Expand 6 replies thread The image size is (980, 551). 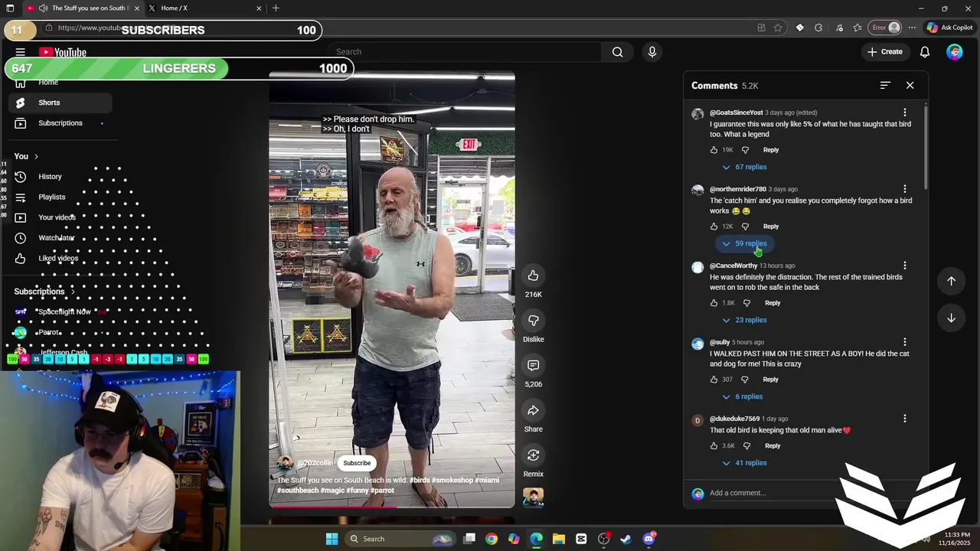[x=743, y=396]
